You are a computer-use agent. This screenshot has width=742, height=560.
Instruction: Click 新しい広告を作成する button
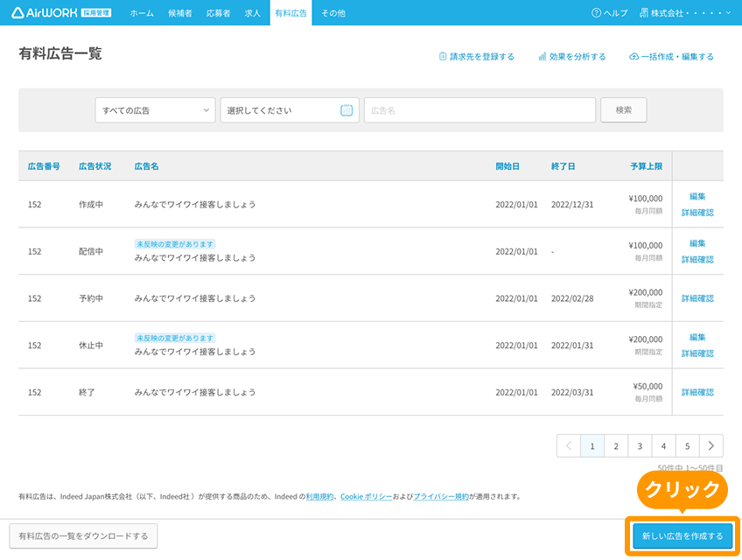pyautogui.click(x=682, y=535)
